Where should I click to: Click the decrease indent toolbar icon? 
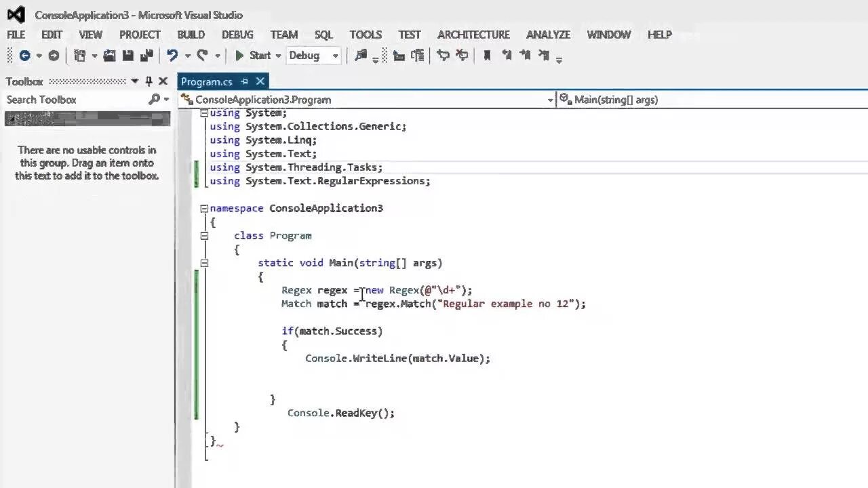(x=399, y=56)
